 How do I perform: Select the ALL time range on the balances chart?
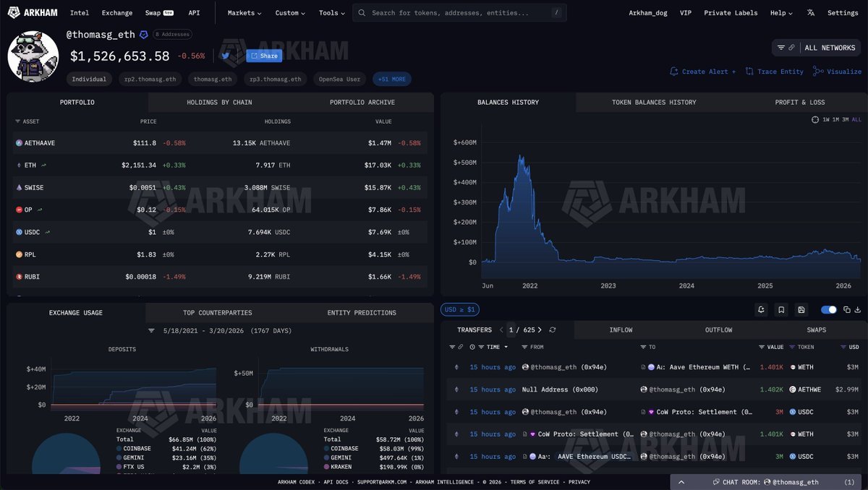click(856, 119)
